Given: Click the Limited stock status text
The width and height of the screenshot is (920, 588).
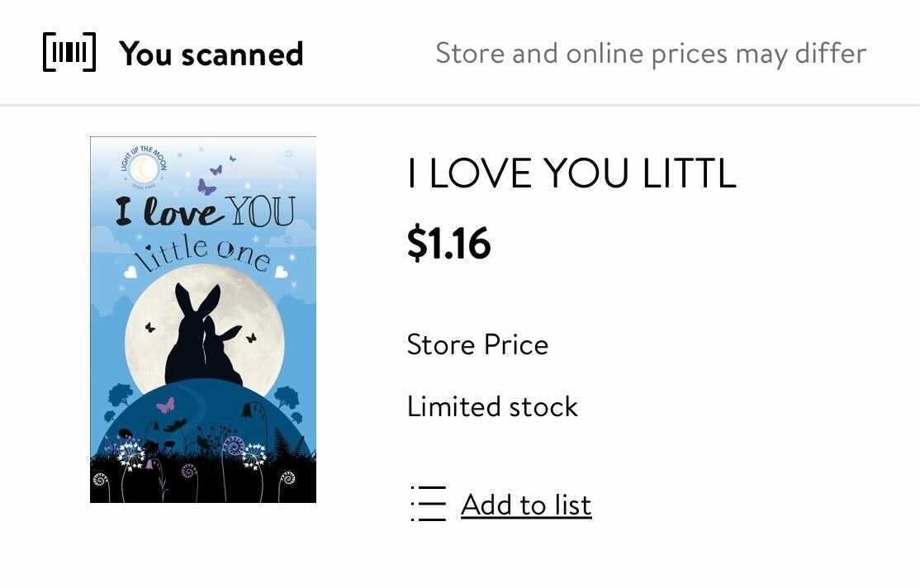Looking at the screenshot, I should tap(492, 406).
